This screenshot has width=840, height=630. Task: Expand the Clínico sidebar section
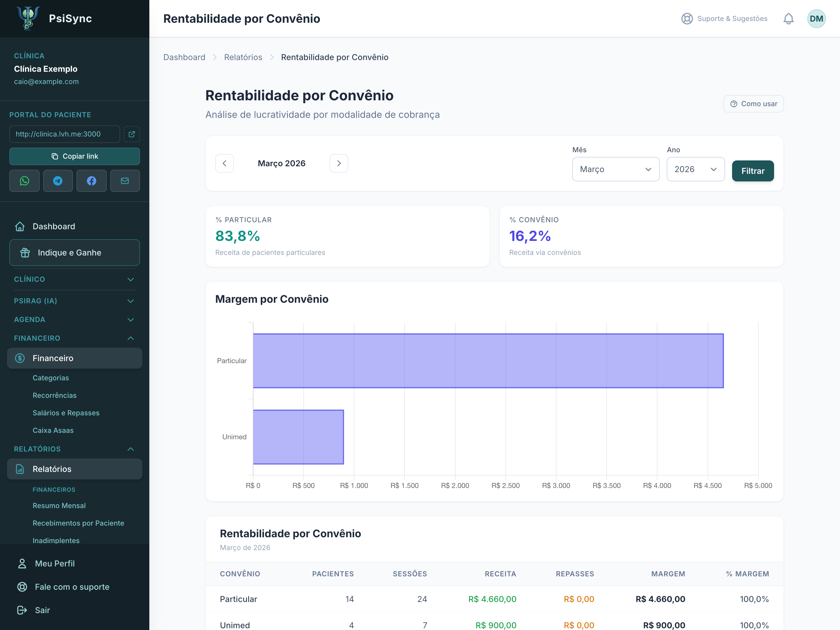[74, 279]
